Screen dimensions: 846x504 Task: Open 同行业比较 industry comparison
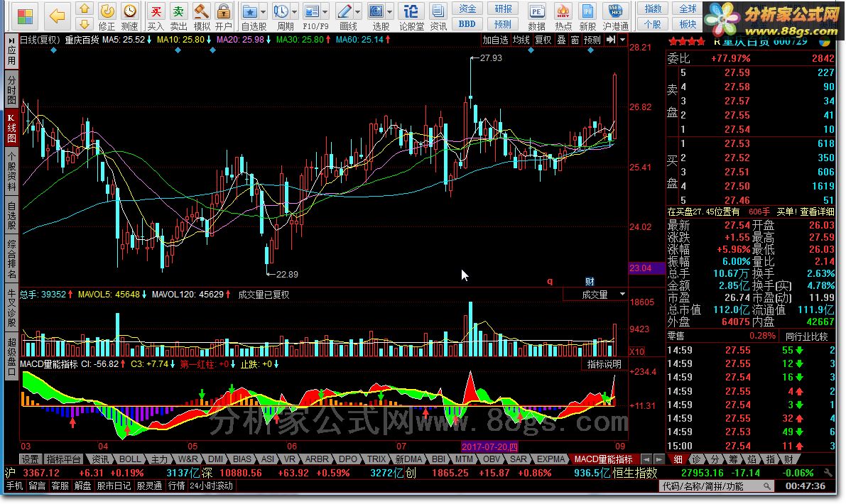tap(806, 336)
